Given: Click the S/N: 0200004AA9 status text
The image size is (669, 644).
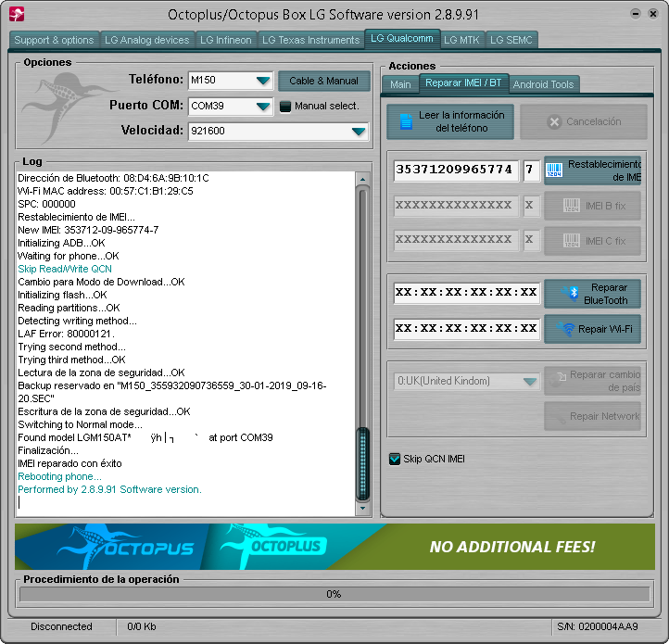Looking at the screenshot, I should (x=598, y=626).
